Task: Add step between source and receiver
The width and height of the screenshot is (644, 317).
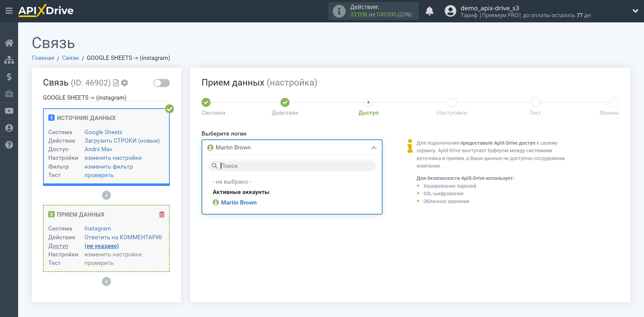Action: click(x=106, y=195)
